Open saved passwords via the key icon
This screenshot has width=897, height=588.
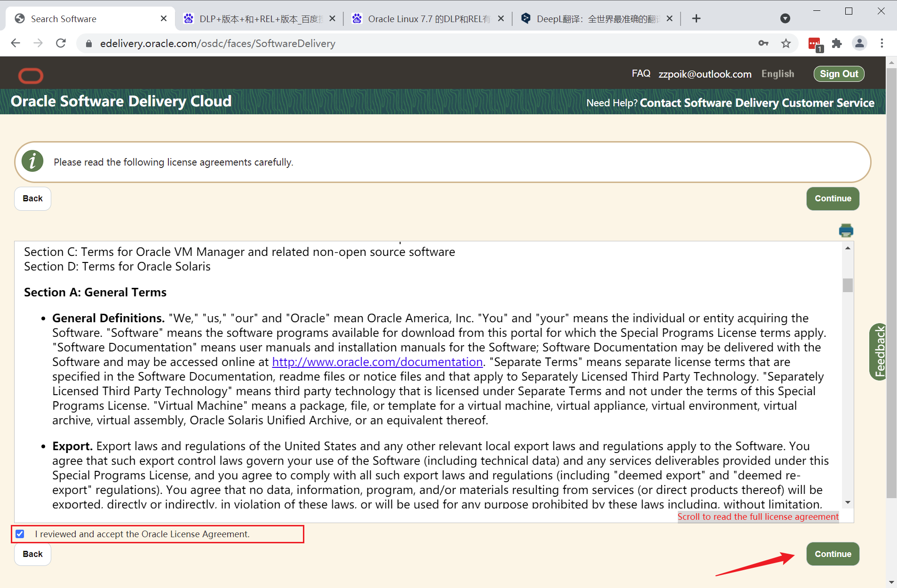click(x=763, y=43)
